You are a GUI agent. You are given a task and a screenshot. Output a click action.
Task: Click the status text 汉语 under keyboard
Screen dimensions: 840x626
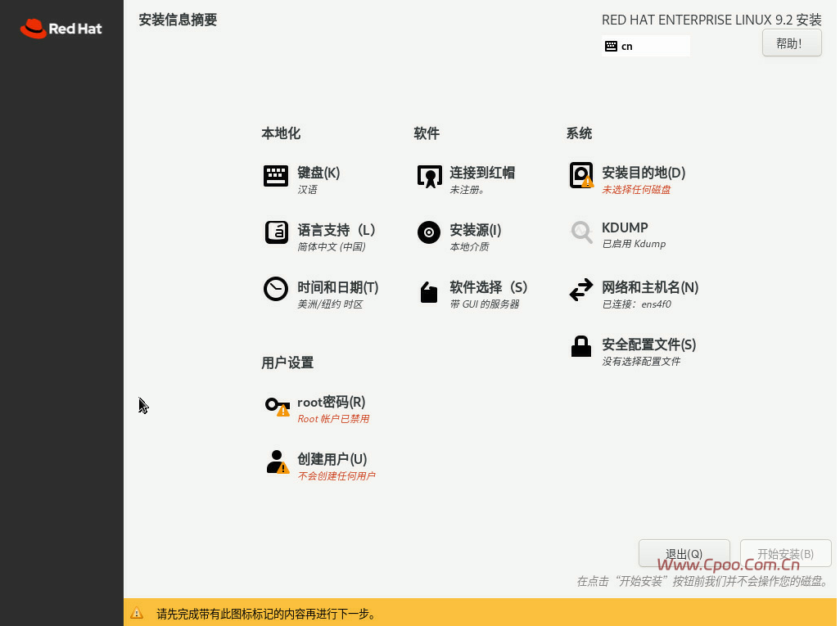[308, 190]
